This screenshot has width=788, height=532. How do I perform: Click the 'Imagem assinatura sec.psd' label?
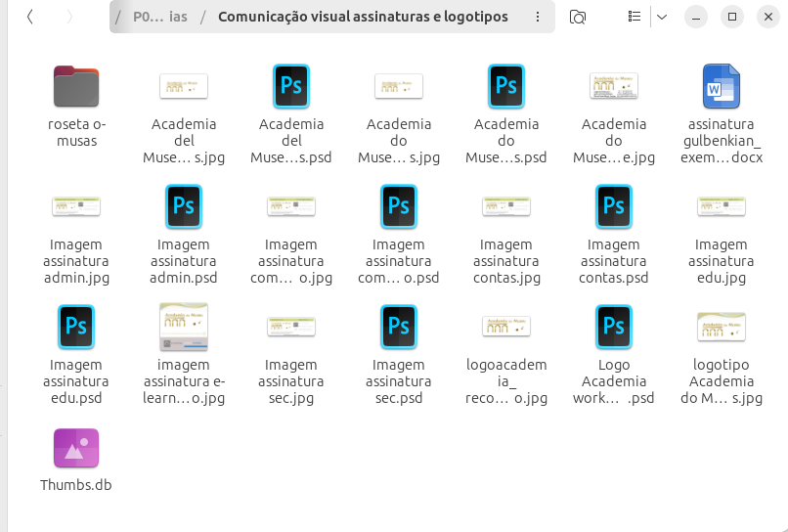(399, 381)
